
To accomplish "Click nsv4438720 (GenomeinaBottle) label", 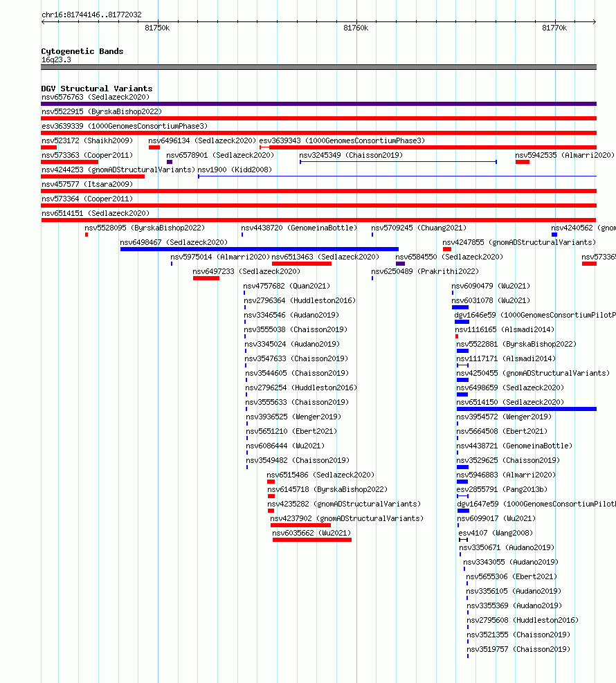I will [299, 228].
